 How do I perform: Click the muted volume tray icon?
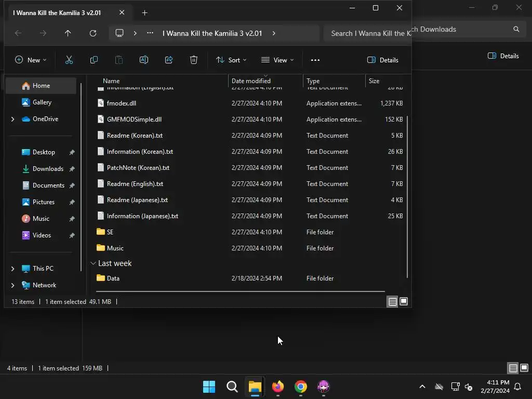pyautogui.click(x=469, y=387)
